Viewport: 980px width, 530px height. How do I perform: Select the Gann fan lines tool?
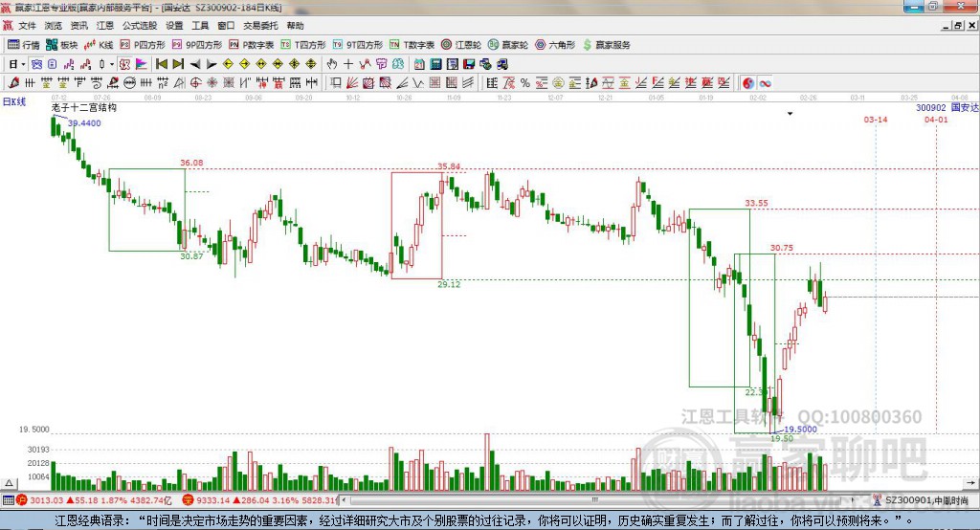coord(352,82)
